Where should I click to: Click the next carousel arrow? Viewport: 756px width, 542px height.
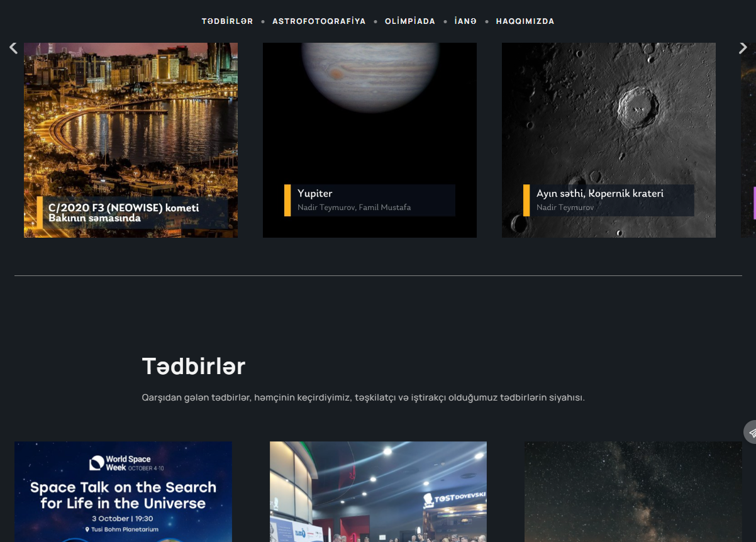coord(743,48)
